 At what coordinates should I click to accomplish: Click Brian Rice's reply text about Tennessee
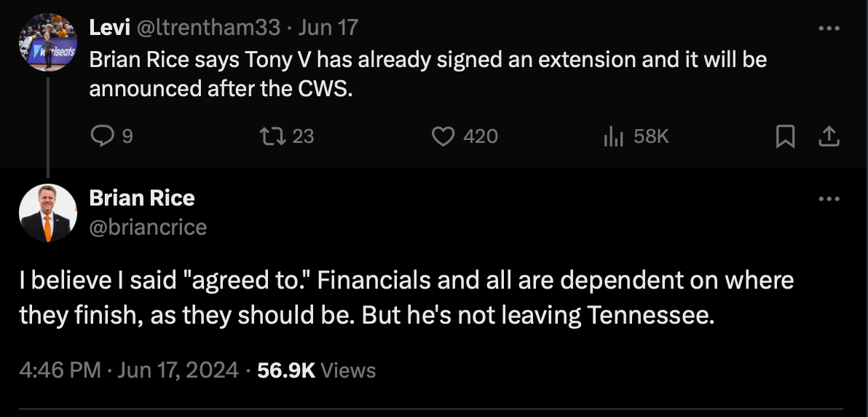tap(406, 297)
